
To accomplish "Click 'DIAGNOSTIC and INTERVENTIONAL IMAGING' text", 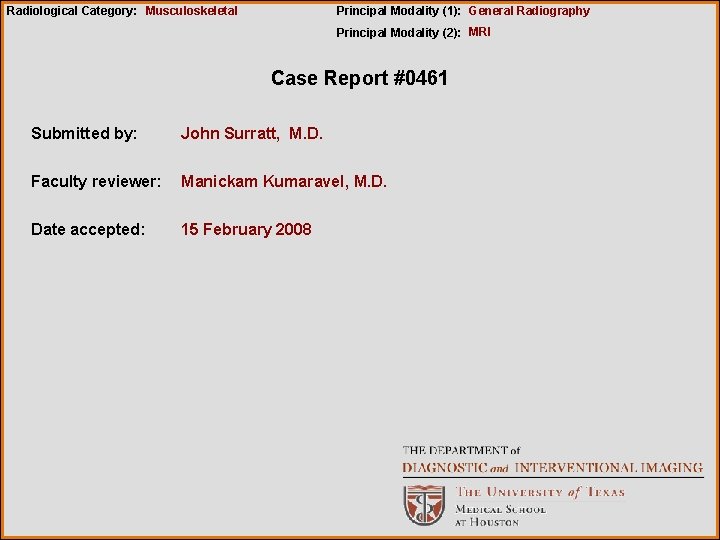I will 553,468.
